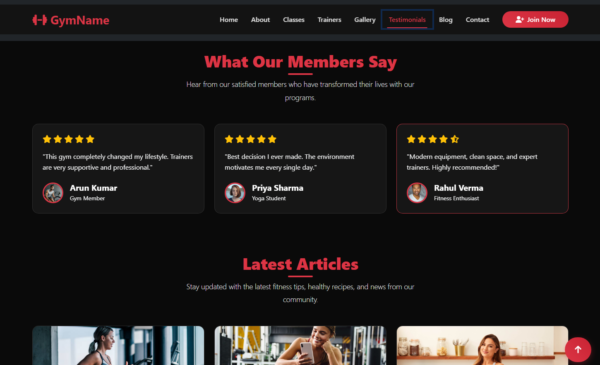Click the quote starting 'This gym completely changed'
The width and height of the screenshot is (600, 365).
118,162
